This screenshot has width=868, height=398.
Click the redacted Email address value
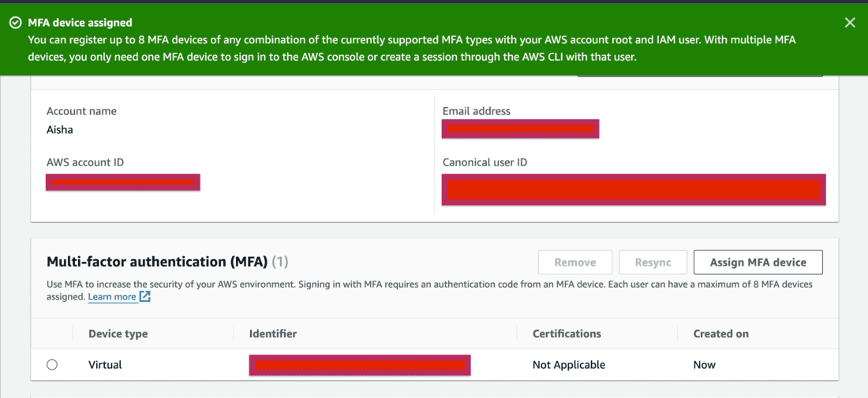(520, 128)
